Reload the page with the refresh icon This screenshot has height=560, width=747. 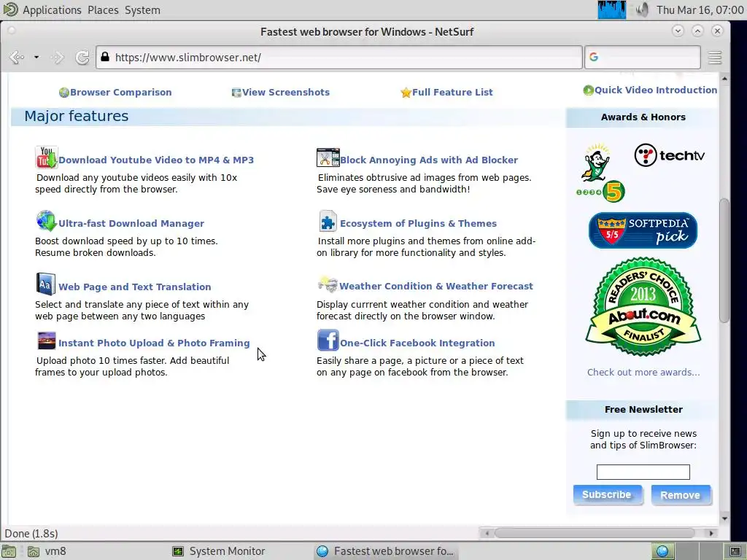(x=82, y=58)
